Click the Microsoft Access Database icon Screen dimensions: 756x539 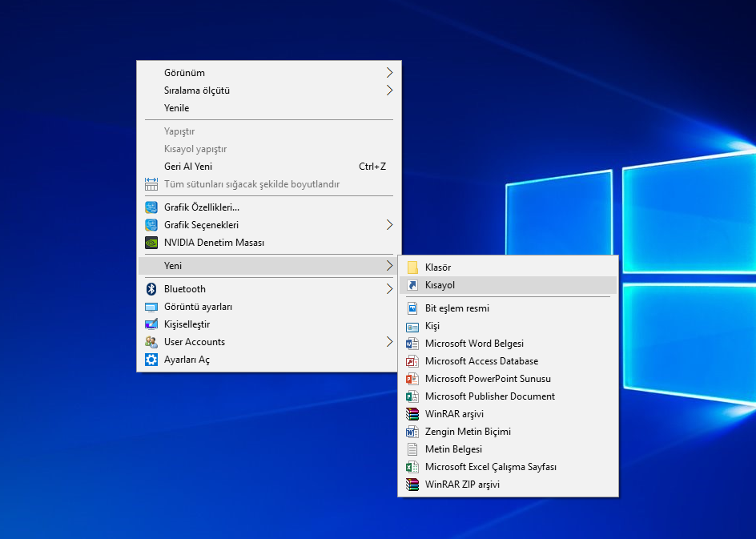[x=412, y=361]
